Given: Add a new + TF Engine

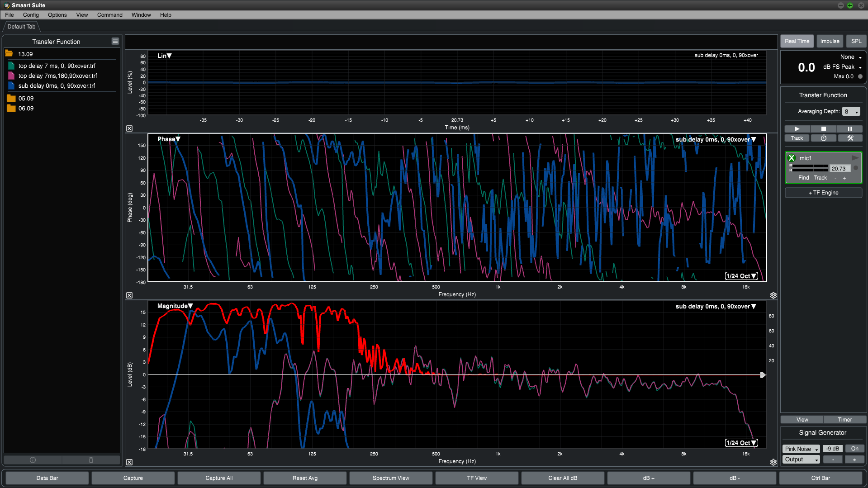Looking at the screenshot, I should click(823, 193).
